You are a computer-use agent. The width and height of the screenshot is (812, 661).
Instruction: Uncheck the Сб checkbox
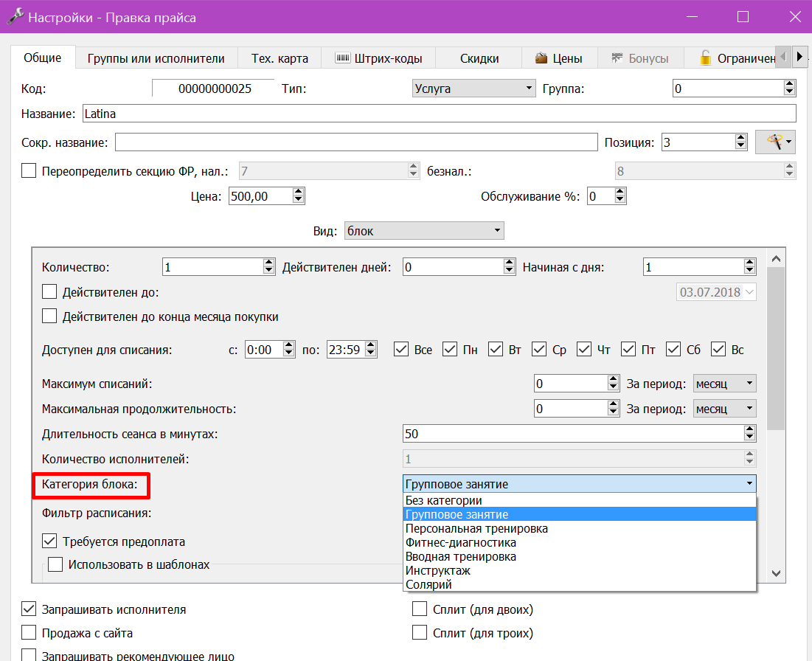pos(674,349)
